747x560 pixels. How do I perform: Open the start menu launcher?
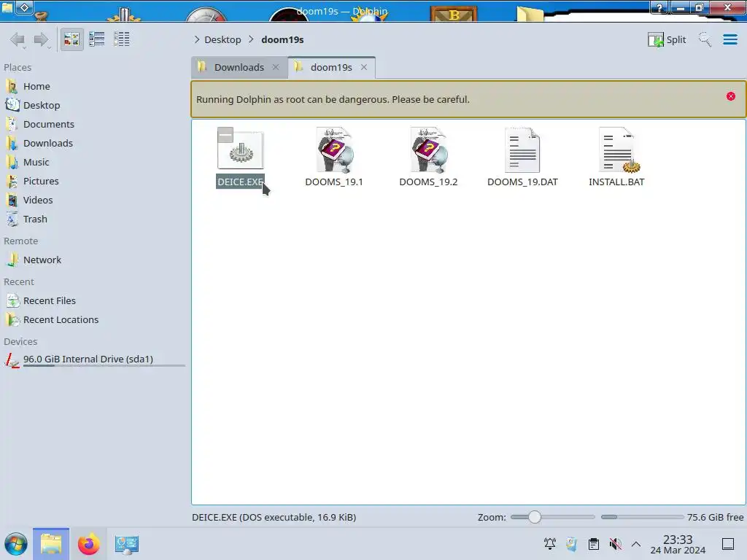click(x=16, y=544)
